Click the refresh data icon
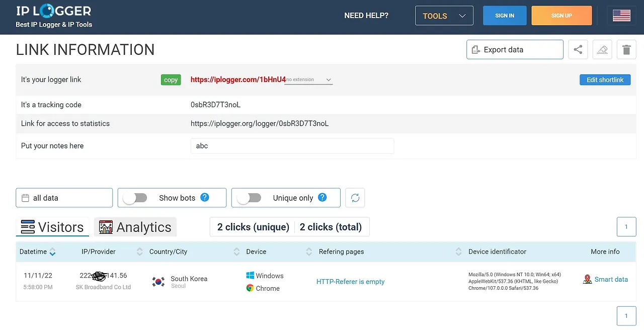The height and width of the screenshot is (335, 644). click(355, 198)
